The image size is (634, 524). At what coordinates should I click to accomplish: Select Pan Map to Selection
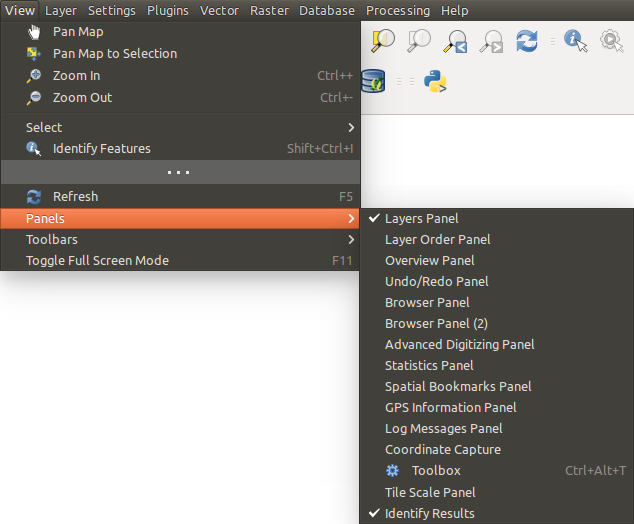114,53
